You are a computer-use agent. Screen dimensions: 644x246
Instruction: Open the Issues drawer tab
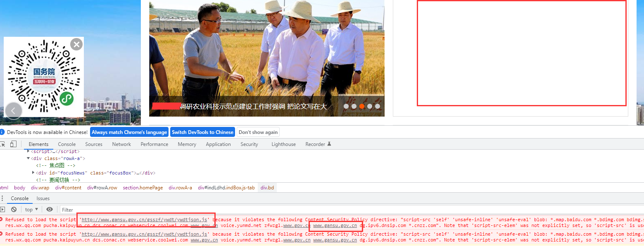43,198
